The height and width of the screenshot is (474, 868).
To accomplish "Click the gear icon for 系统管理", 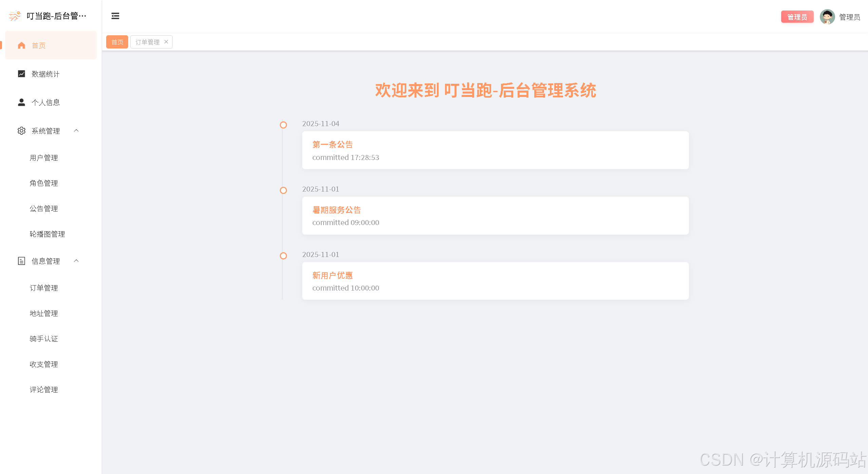I will (21, 131).
